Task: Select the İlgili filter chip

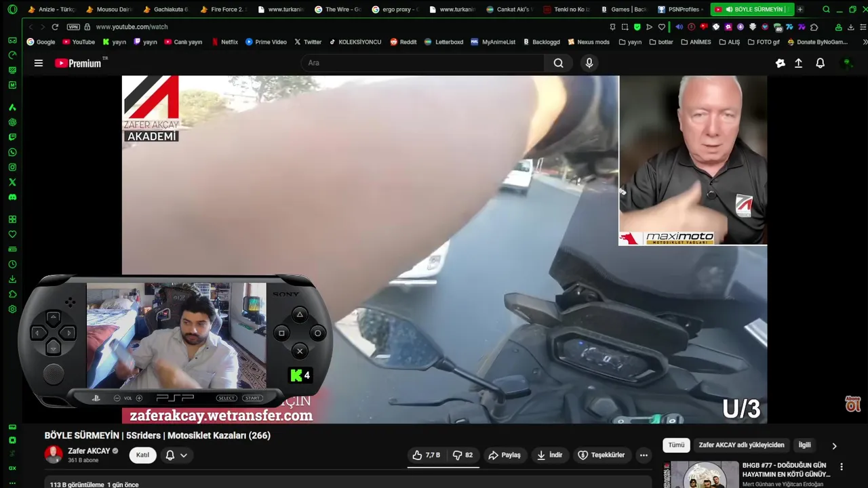Action: [x=804, y=445]
